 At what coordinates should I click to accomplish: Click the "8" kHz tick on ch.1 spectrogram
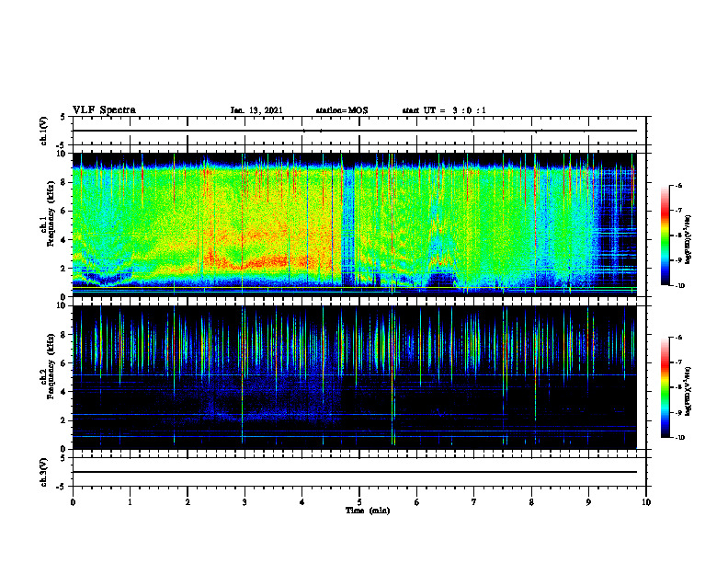point(64,182)
